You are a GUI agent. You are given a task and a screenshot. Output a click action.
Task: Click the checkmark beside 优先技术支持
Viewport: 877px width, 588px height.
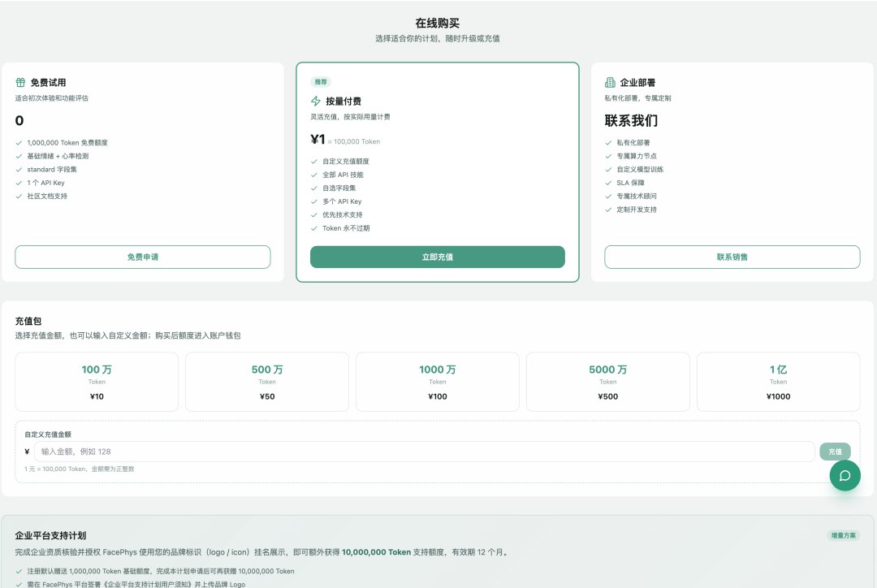coord(313,215)
